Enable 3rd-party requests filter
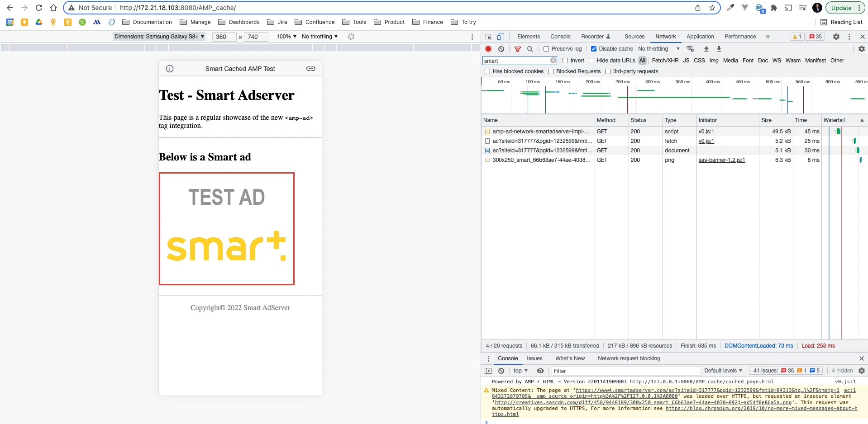The height and width of the screenshot is (424, 868). coord(608,71)
